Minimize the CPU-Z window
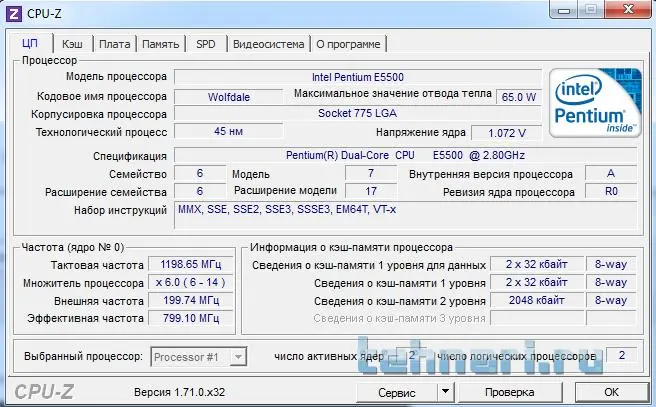656x407 pixels. pos(564,10)
